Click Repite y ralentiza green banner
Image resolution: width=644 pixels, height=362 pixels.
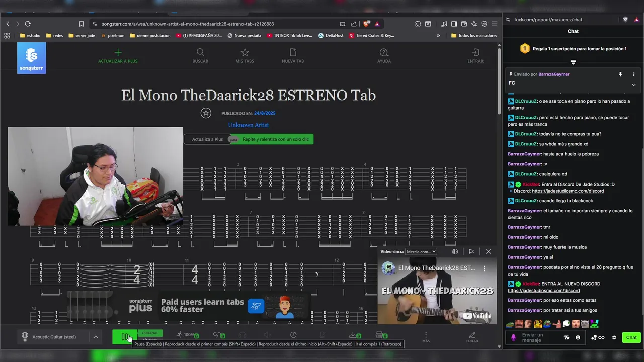pos(276,139)
